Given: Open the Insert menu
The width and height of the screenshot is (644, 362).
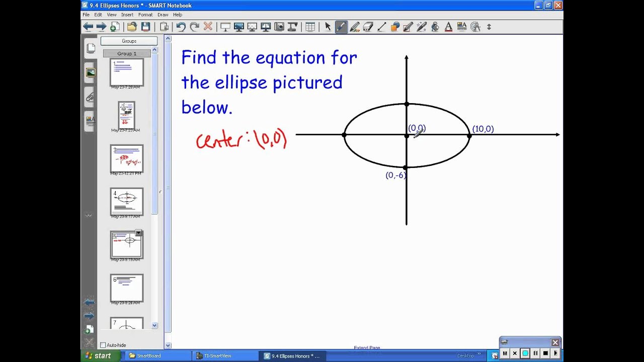Looking at the screenshot, I should [127, 15].
